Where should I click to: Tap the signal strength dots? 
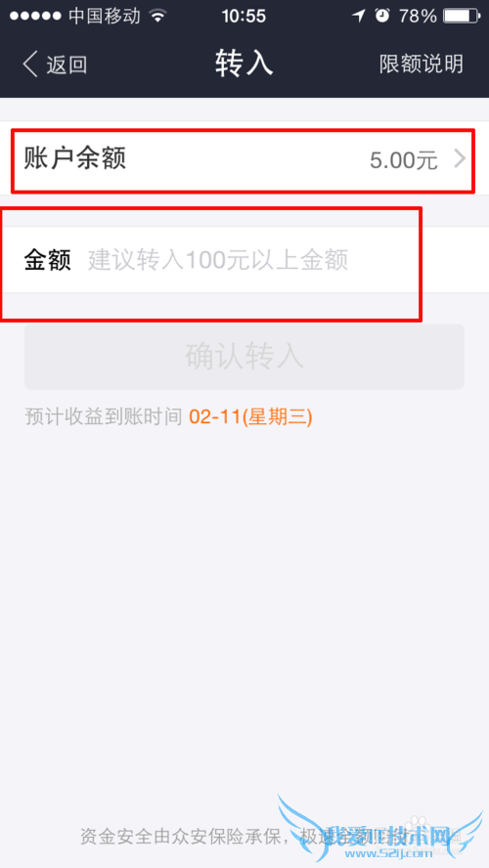pyautogui.click(x=35, y=17)
